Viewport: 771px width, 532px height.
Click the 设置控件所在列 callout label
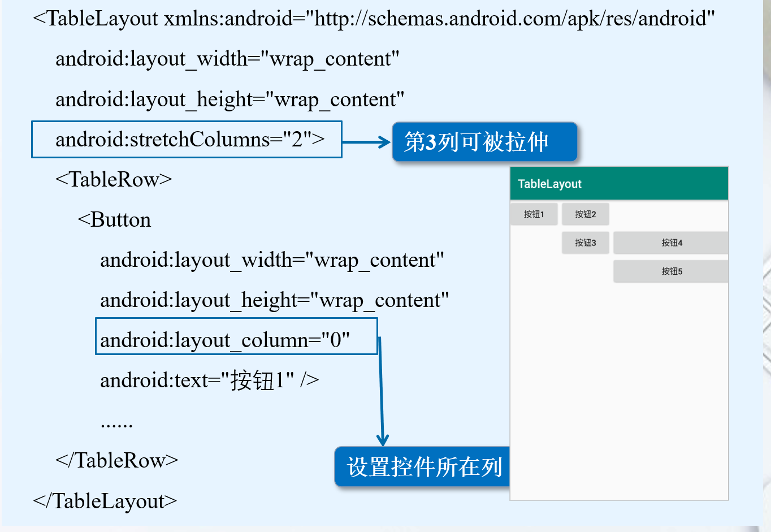pos(423,467)
